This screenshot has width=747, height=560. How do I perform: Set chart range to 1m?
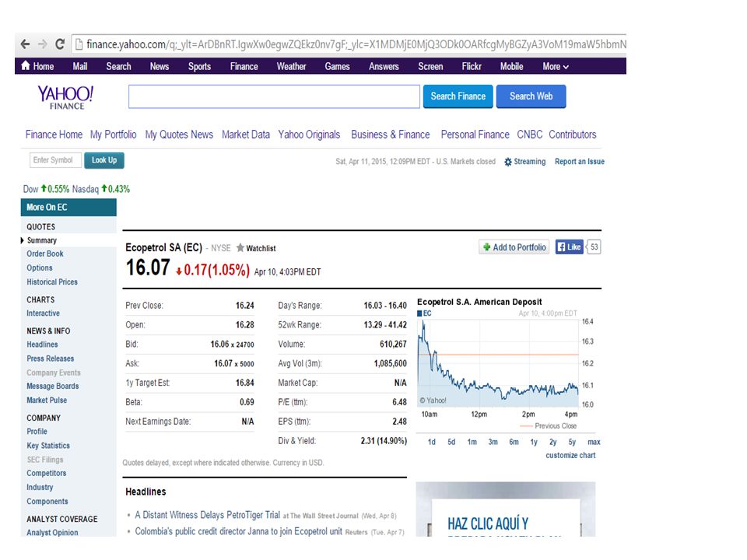point(472,442)
